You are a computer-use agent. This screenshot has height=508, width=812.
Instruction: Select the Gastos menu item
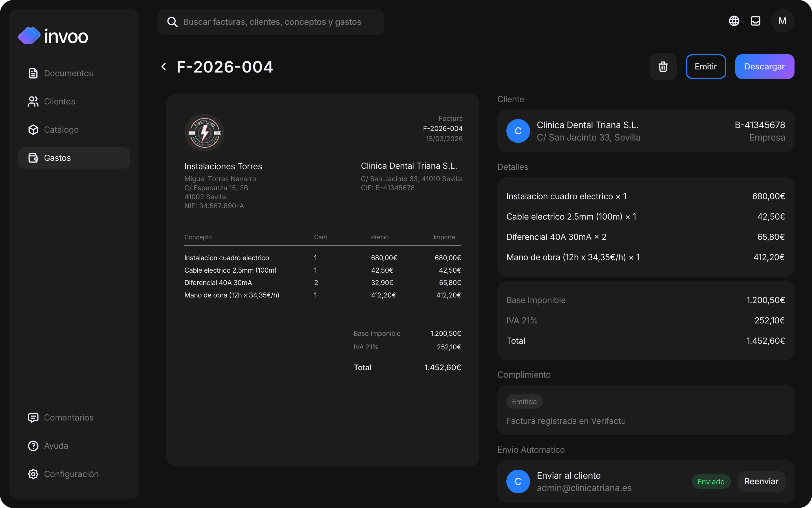coord(74,158)
